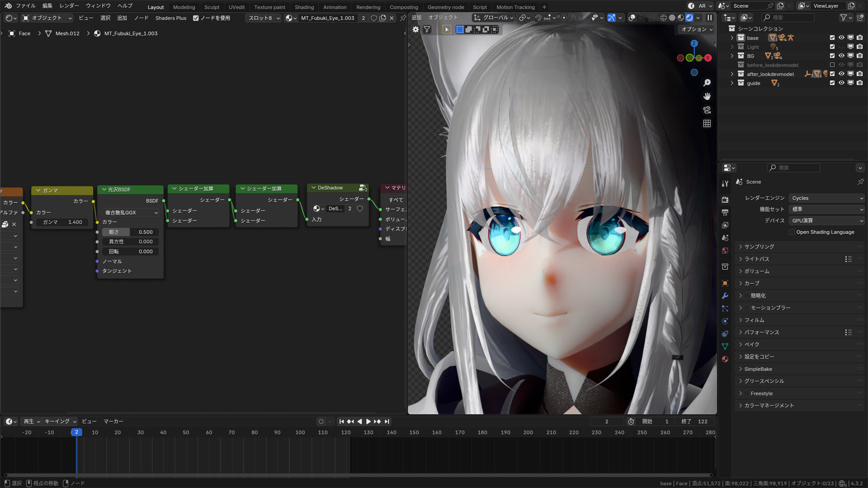868x488 pixels.
Task: Click the viewport pan hand icon
Action: (x=707, y=96)
